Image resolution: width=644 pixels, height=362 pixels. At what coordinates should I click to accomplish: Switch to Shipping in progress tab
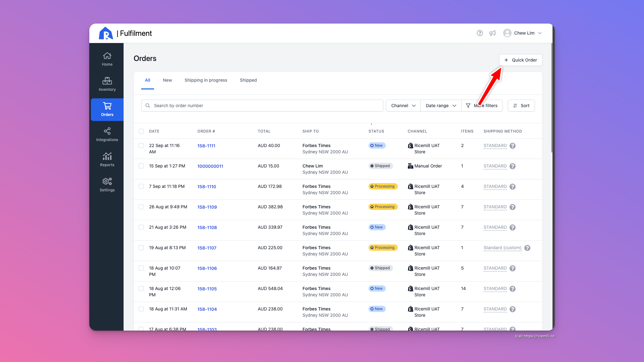point(206,80)
